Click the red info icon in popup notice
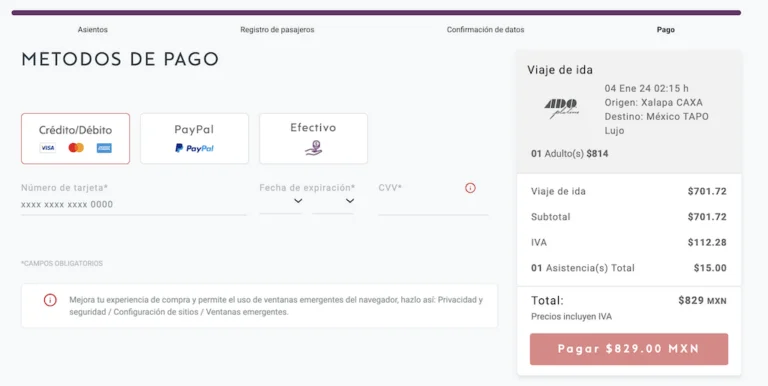The image size is (768, 386). tap(50, 300)
